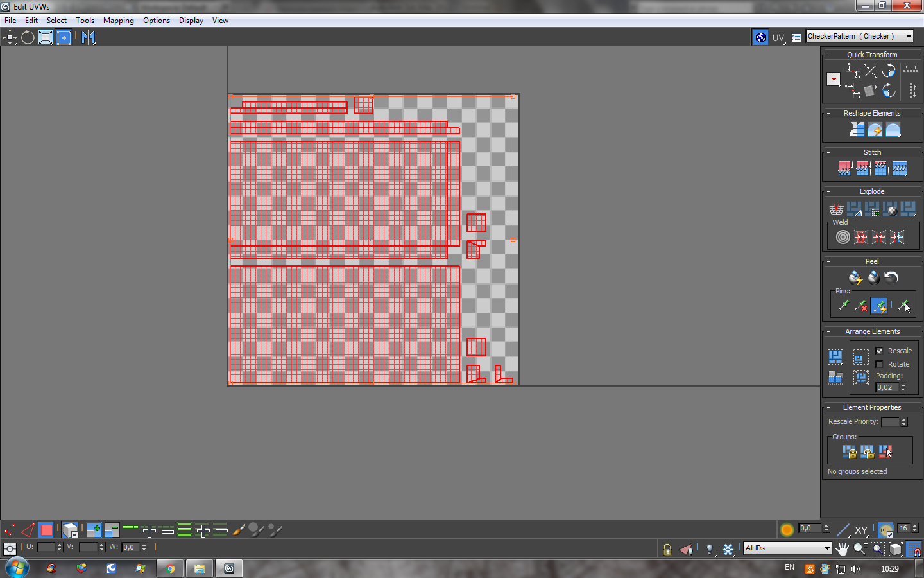
Task: Click the U coordinate input field
Action: tap(46, 547)
